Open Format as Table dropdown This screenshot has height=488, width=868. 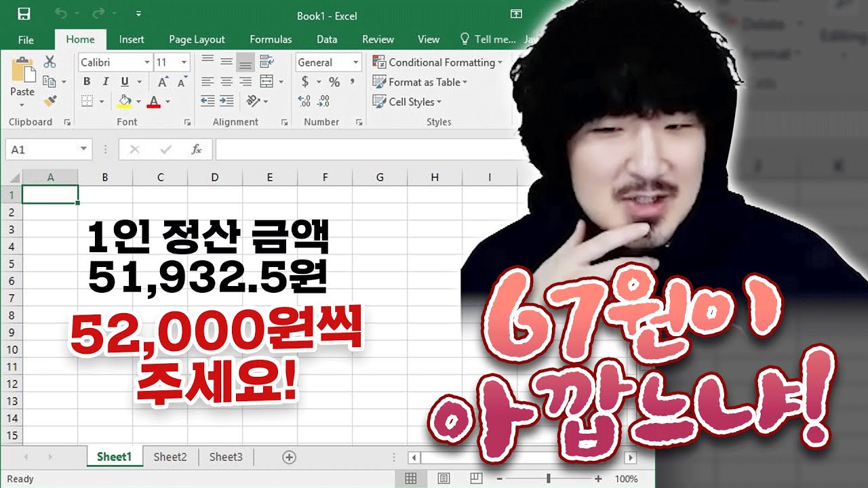tap(420, 82)
